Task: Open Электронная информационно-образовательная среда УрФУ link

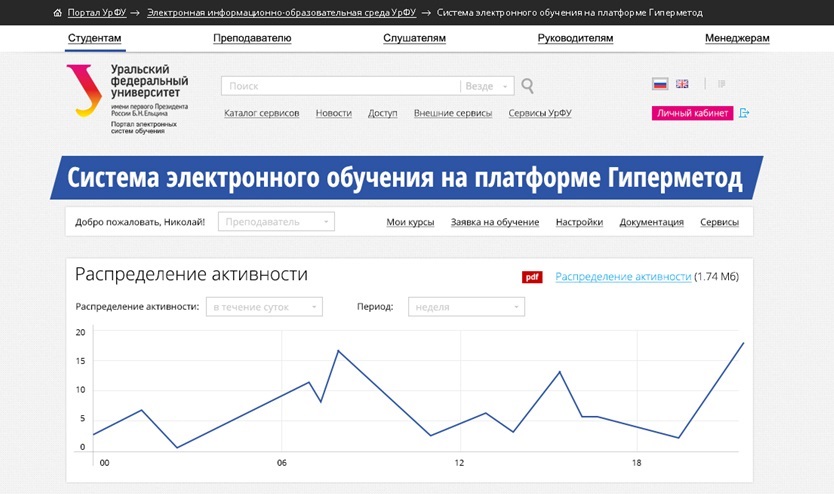Action: (281, 13)
